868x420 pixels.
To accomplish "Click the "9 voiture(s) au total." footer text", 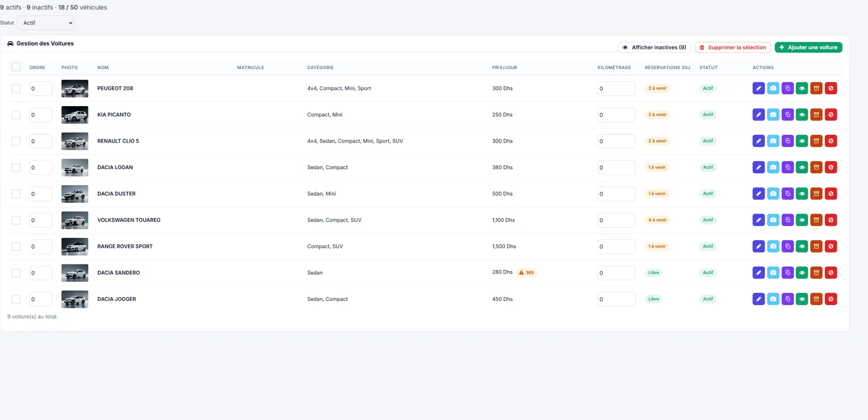I will pyautogui.click(x=33, y=316).
